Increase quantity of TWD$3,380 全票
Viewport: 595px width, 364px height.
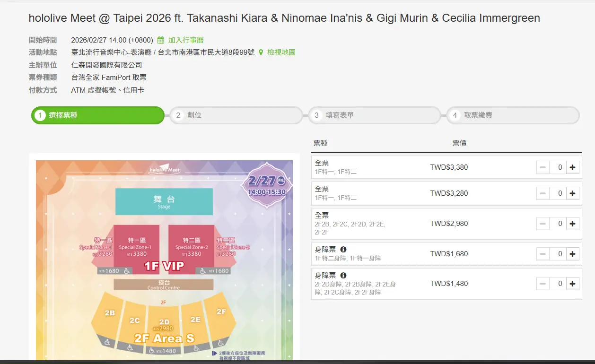572,167
